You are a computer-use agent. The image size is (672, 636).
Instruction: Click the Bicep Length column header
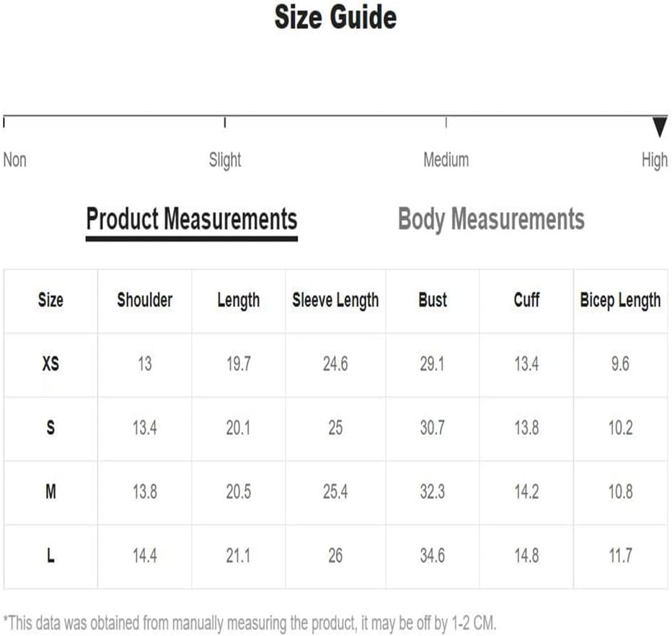pyautogui.click(x=621, y=300)
